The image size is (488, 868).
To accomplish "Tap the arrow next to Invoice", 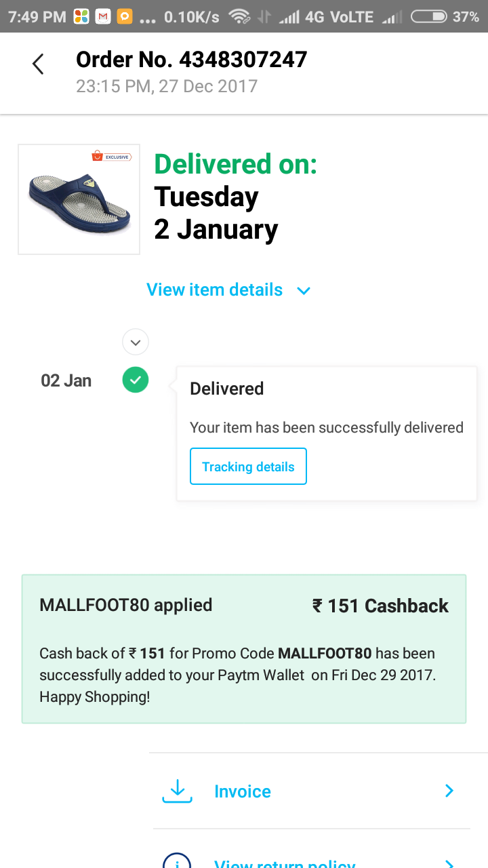I will [x=449, y=791].
